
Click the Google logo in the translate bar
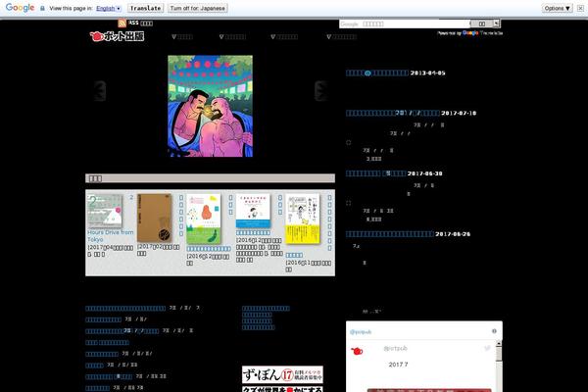coord(21,8)
